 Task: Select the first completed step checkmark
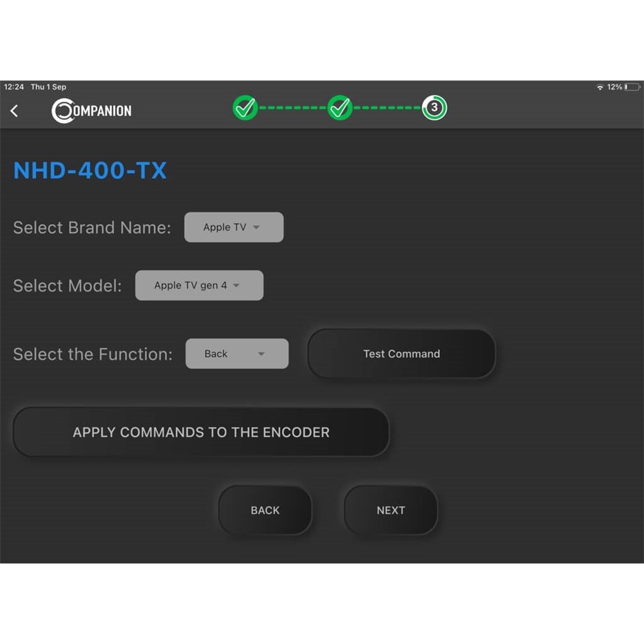click(x=245, y=108)
